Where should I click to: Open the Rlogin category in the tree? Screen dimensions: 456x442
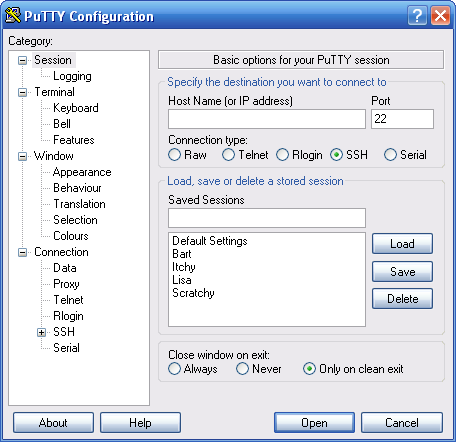[x=68, y=316]
